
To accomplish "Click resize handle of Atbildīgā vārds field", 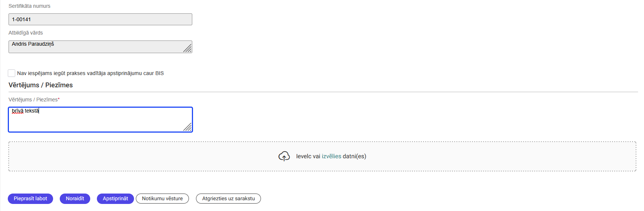I will point(188,49).
